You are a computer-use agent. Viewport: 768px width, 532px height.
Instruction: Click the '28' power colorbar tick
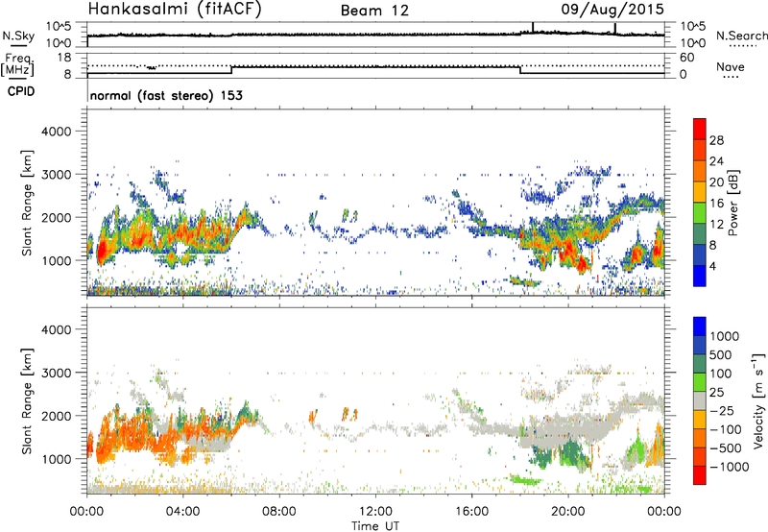[x=716, y=140]
